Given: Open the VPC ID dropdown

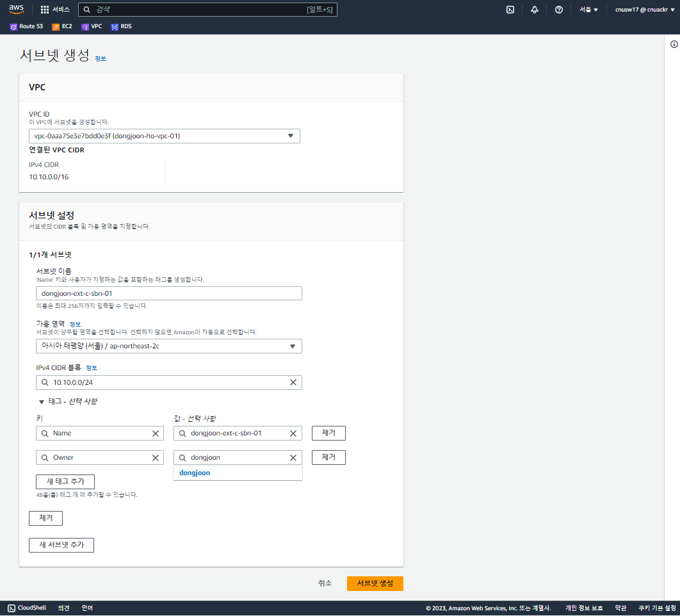Looking at the screenshot, I should [165, 136].
